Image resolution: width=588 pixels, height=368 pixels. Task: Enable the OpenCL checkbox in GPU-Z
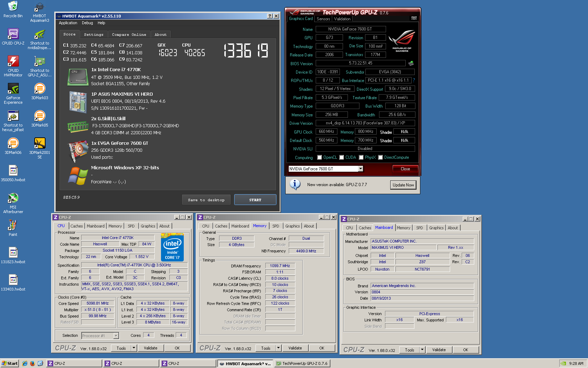(x=319, y=157)
